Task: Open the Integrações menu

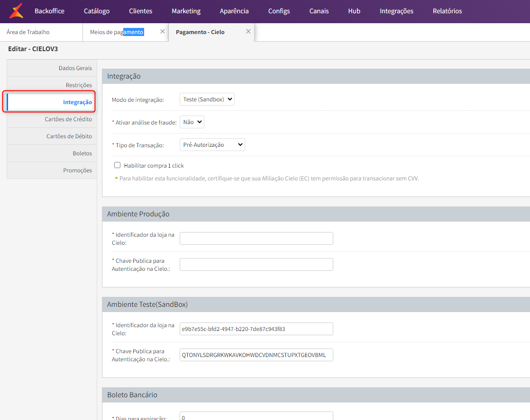Action: (x=396, y=11)
